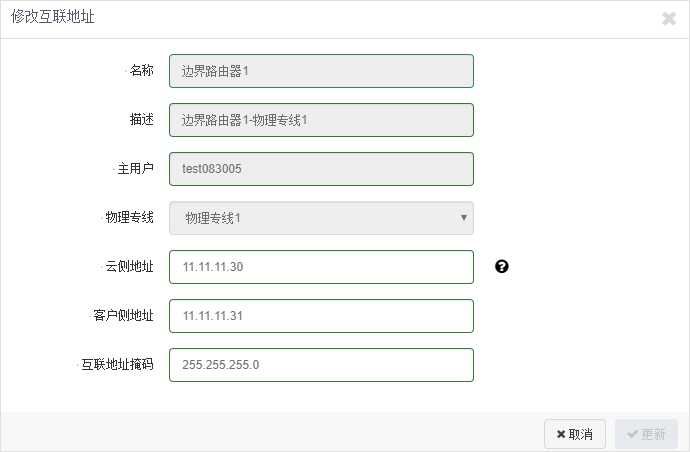Click the 更新 button
This screenshot has width=690, height=452.
point(646,434)
